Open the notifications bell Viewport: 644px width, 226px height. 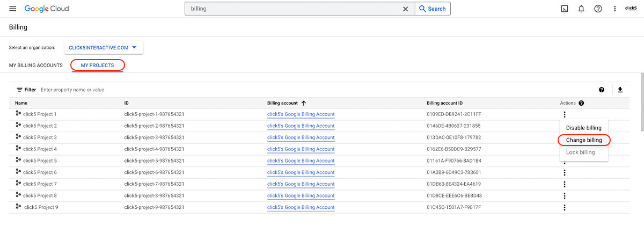click(x=581, y=9)
